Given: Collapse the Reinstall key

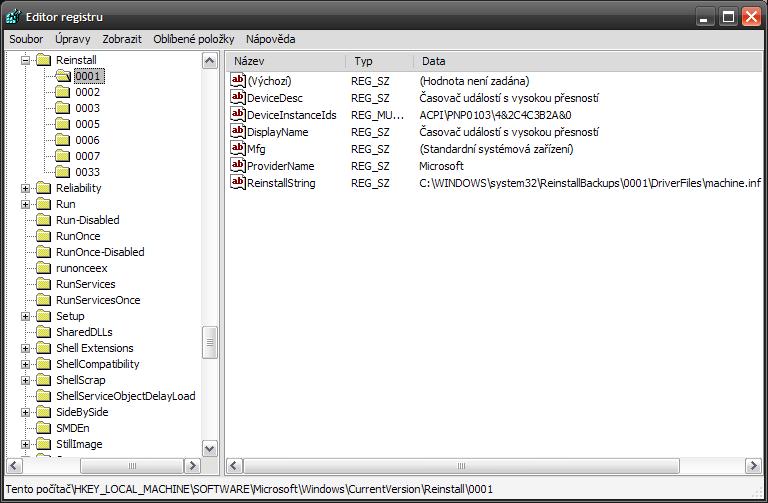Looking at the screenshot, I should click(25, 60).
